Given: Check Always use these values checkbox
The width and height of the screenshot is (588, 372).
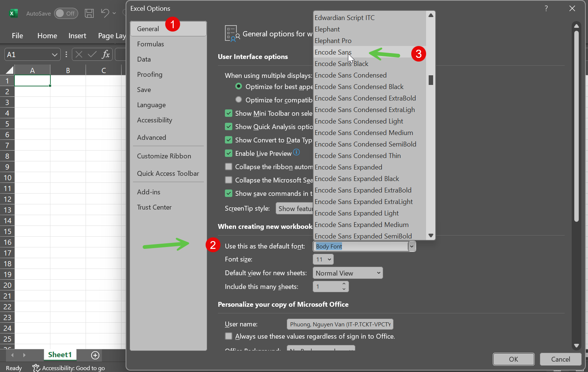Looking at the screenshot, I should tap(229, 336).
